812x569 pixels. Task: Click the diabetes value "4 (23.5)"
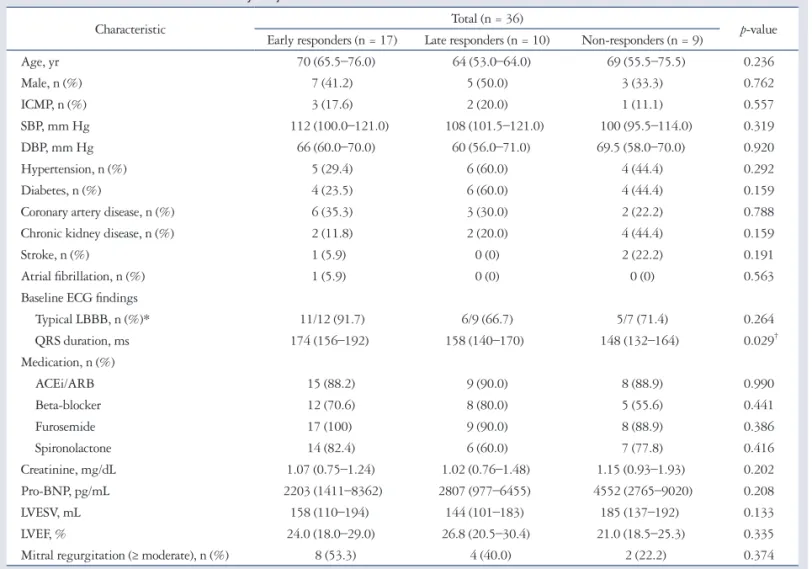tap(332, 191)
